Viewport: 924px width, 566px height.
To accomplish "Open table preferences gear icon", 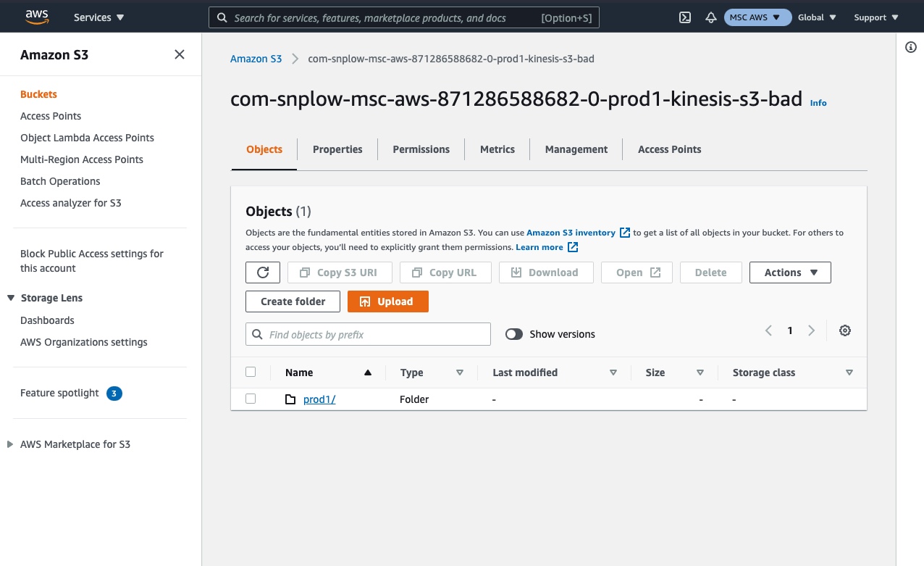I will click(x=844, y=330).
